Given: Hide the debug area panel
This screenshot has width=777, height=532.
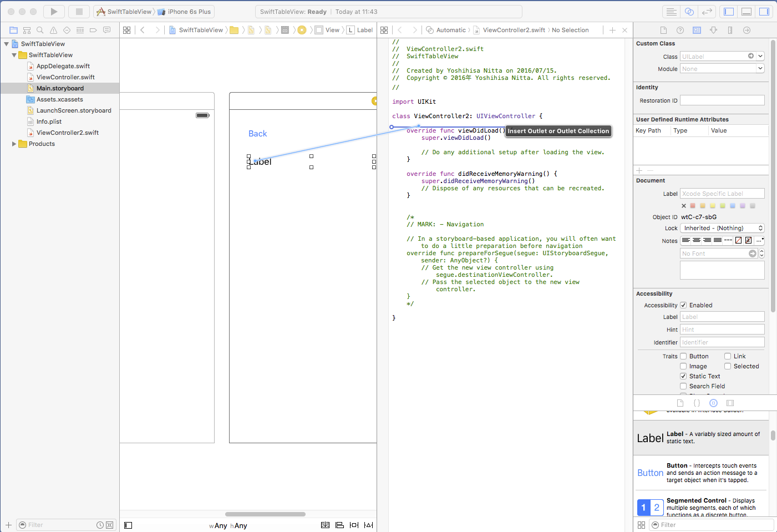Looking at the screenshot, I should 746,12.
